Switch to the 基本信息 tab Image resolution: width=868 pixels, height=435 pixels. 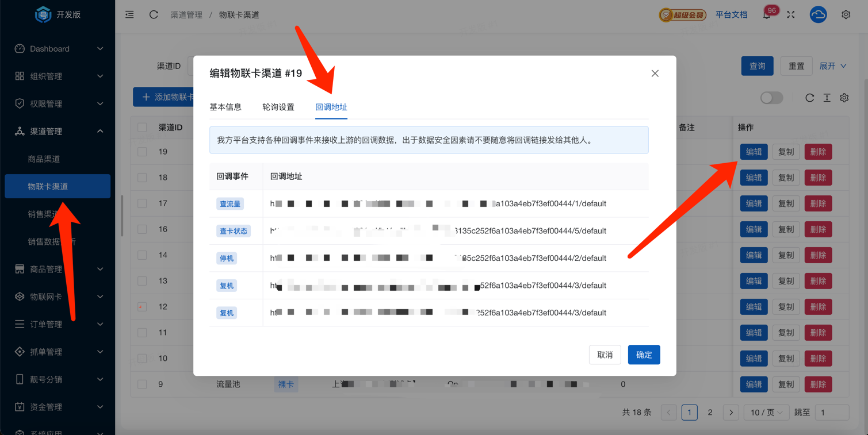pyautogui.click(x=225, y=107)
